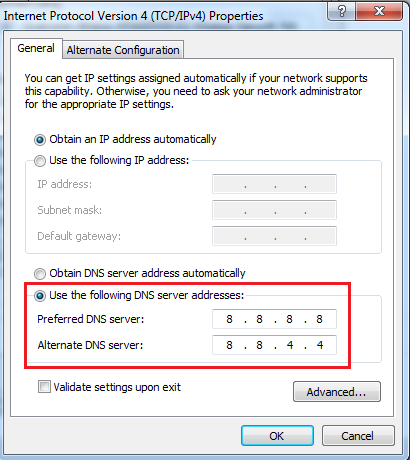The height and width of the screenshot is (460, 410).
Task: Confirm with the OK button
Action: pyautogui.click(x=277, y=436)
